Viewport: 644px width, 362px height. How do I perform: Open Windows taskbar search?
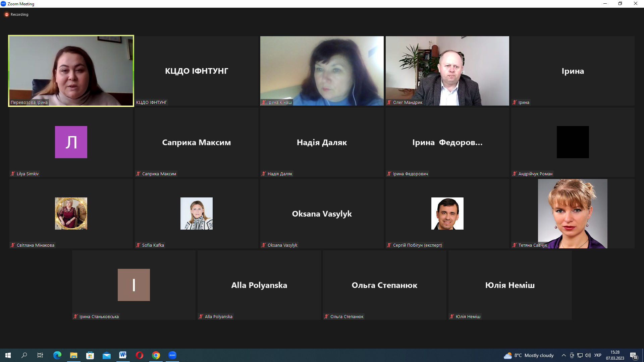point(24,355)
